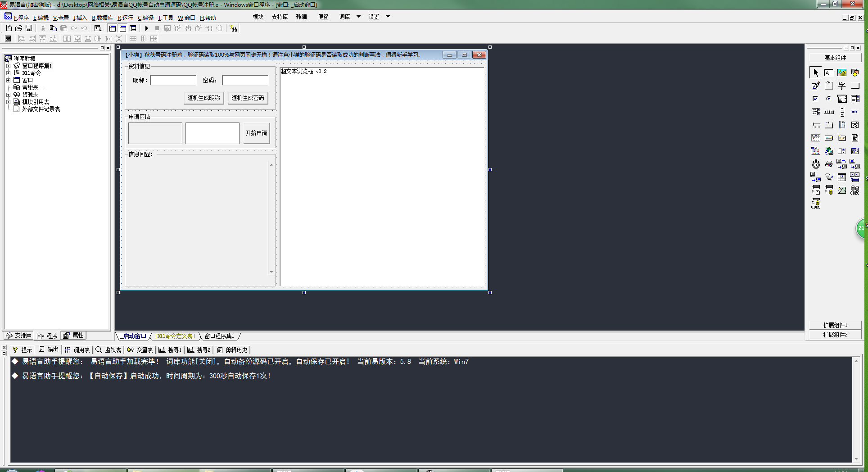Open the R.运行 menu
This screenshot has height=472, width=868.
[x=125, y=18]
